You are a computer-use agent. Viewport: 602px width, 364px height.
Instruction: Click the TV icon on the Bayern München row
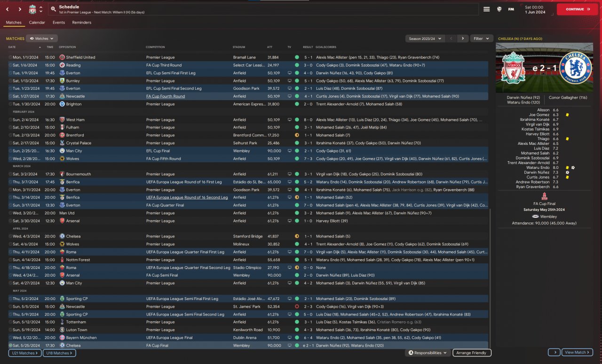coord(290,338)
